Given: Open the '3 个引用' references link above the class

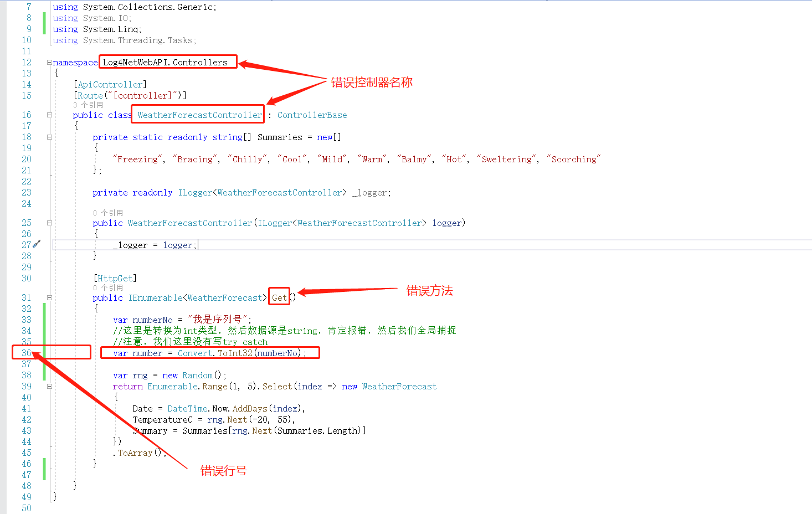Looking at the screenshot, I should [x=88, y=105].
